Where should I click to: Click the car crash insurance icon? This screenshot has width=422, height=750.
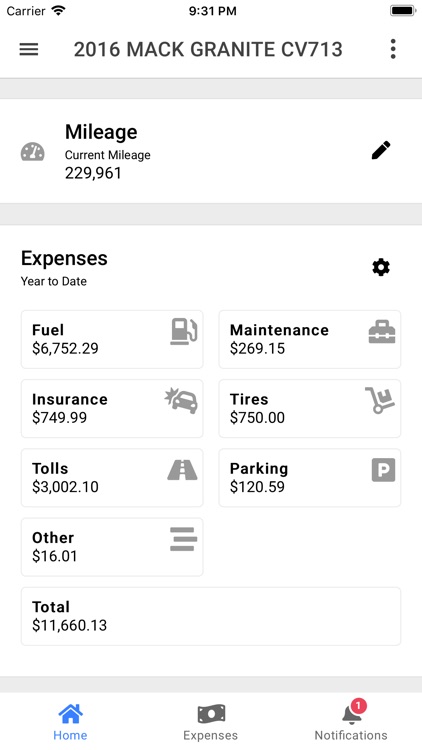pos(181,401)
